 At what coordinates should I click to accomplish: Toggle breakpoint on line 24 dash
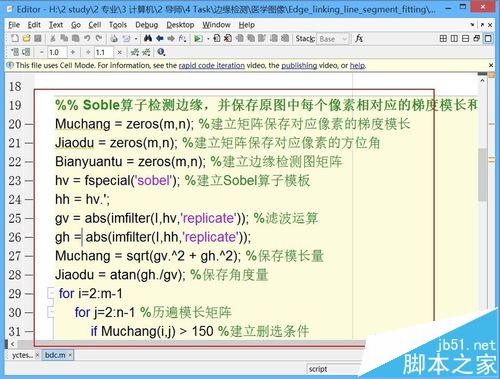pyautogui.click(x=29, y=200)
